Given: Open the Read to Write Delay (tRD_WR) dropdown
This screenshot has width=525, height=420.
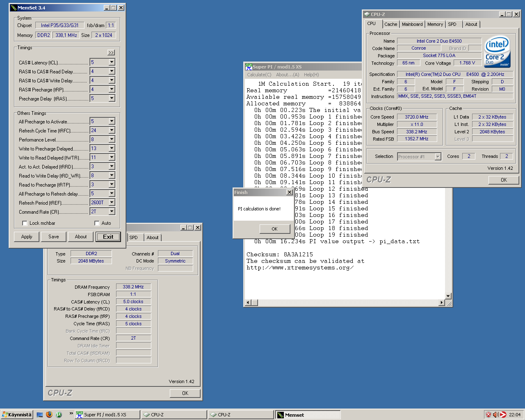Looking at the screenshot, I should (112, 175).
